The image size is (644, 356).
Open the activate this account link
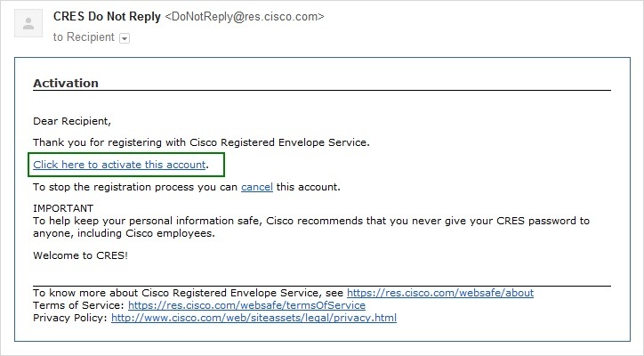tap(119, 165)
